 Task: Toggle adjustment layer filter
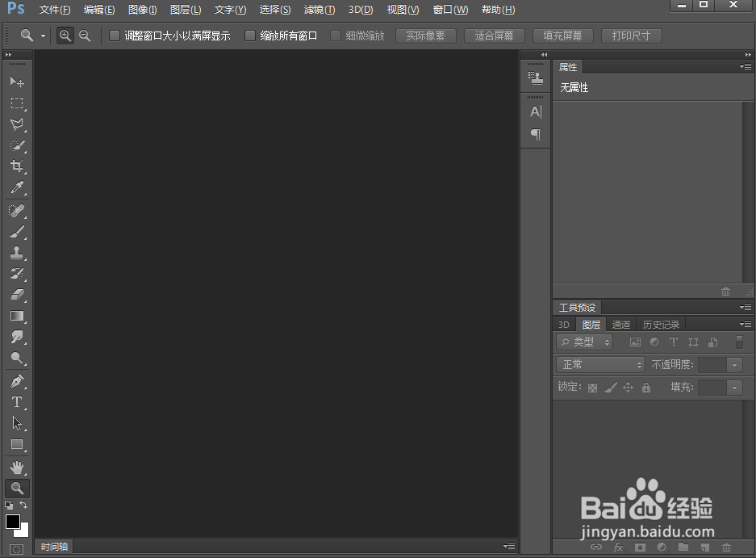(654, 342)
